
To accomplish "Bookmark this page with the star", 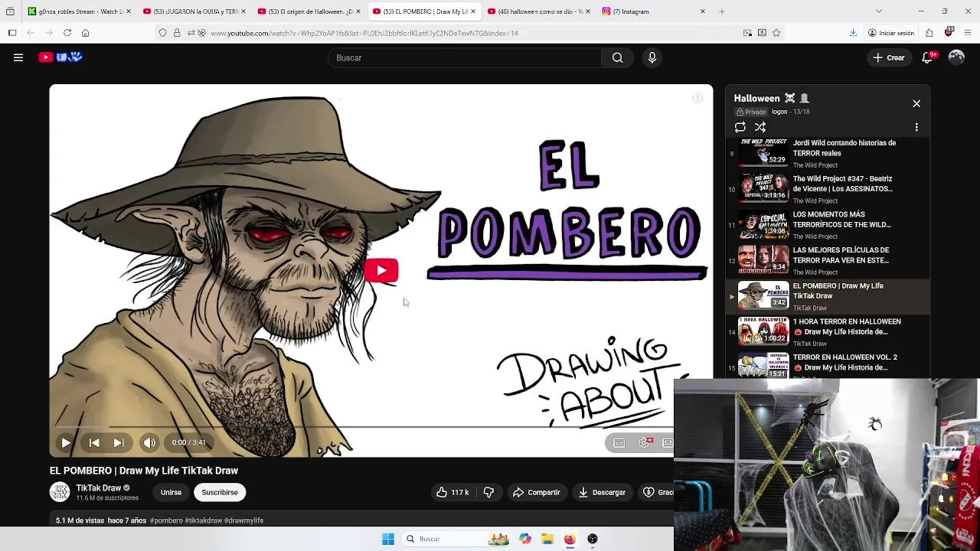I will 776,33.
